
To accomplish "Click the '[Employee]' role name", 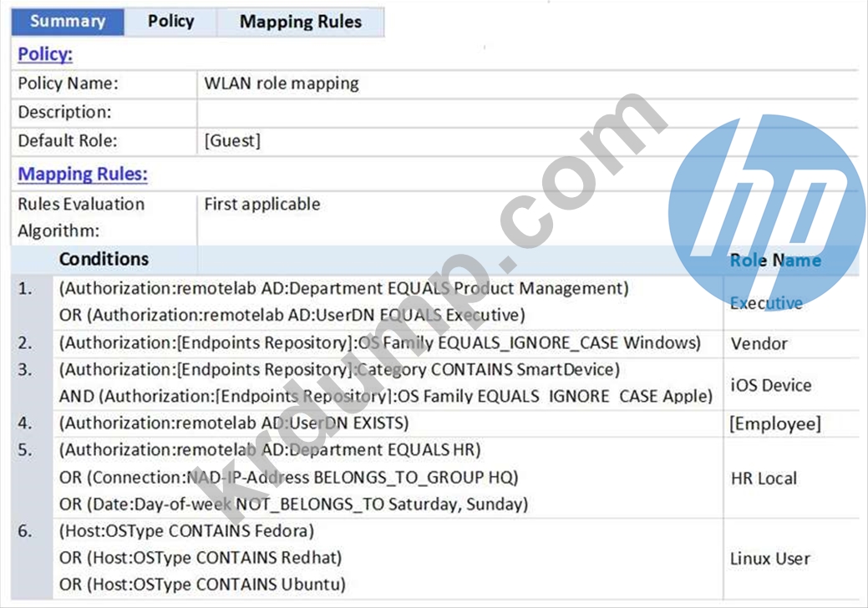I will [x=775, y=423].
